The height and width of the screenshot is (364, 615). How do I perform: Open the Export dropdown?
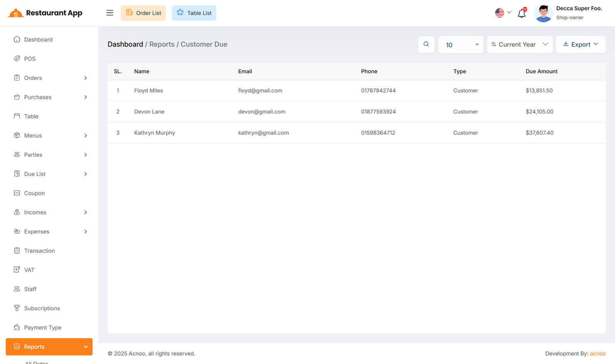(x=580, y=45)
